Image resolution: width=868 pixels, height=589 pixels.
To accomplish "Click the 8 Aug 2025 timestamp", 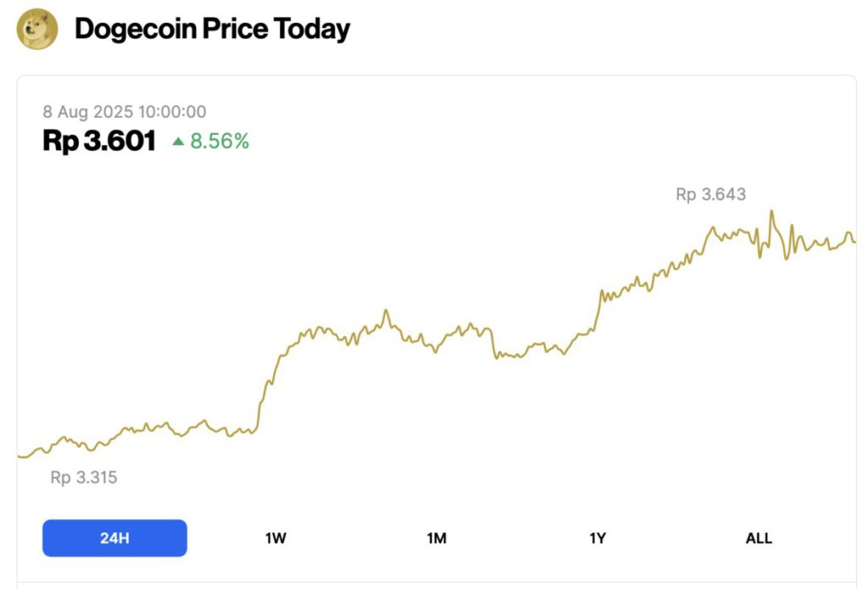I will [124, 112].
